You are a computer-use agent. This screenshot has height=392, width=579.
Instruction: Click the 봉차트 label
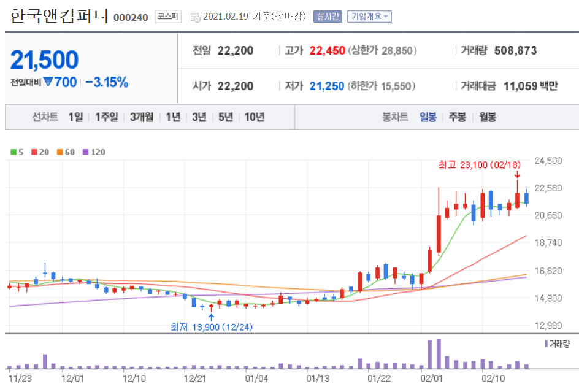pyautogui.click(x=395, y=117)
